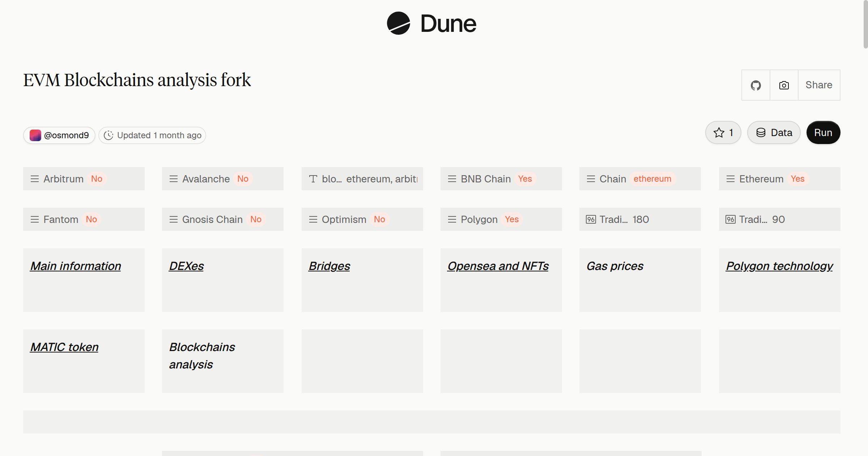The image size is (868, 456).
Task: Click the dashboard title EVM Blockchains analysis fork
Action: pyautogui.click(x=137, y=80)
